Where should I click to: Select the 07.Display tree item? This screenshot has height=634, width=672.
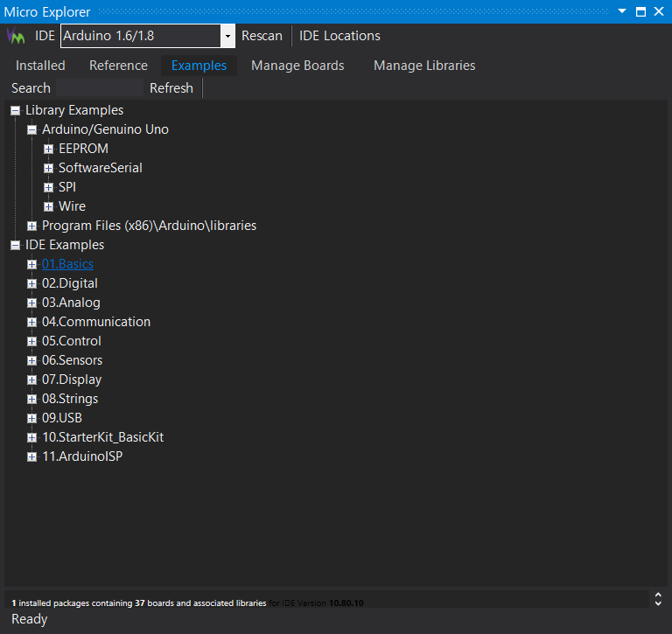72,380
